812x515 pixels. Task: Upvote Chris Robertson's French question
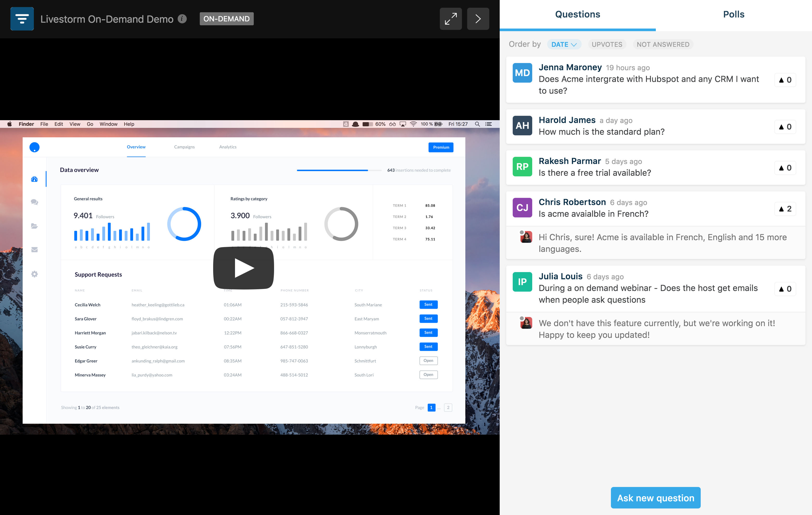pos(785,209)
